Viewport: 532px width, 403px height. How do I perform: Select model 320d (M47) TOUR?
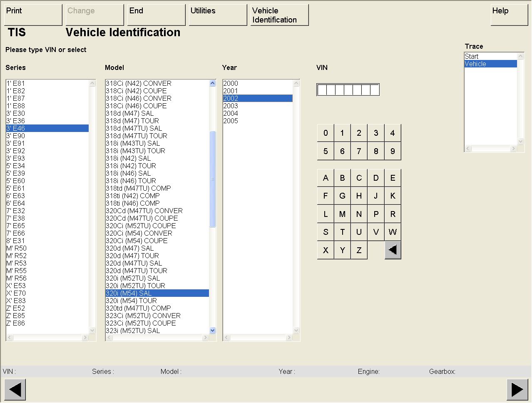coord(157,256)
